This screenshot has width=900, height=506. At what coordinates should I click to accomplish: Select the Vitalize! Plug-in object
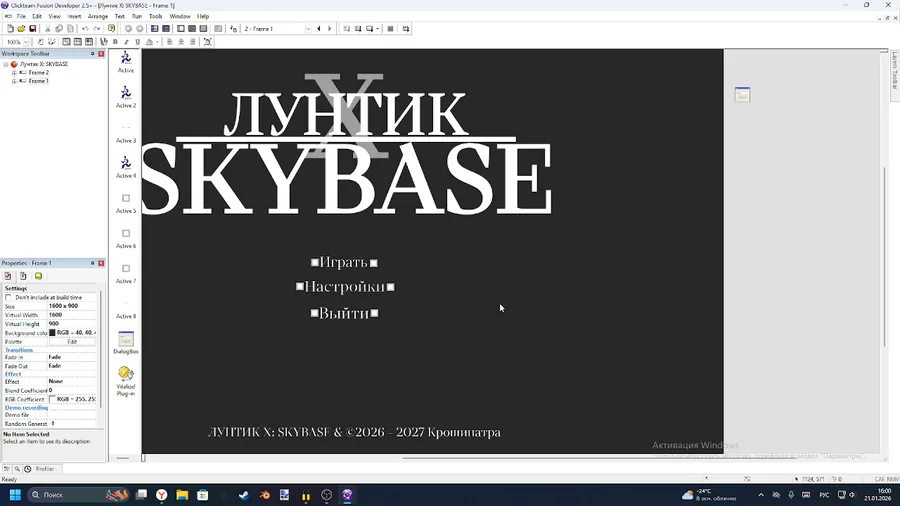coord(126,381)
